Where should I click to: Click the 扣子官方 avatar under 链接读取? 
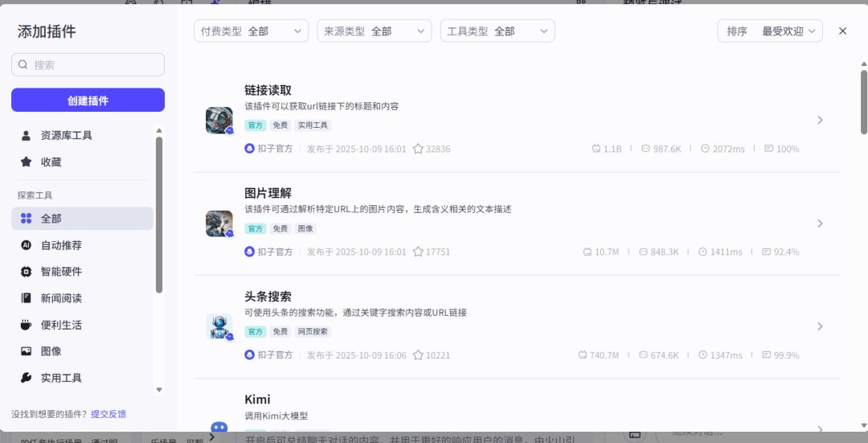click(x=250, y=149)
